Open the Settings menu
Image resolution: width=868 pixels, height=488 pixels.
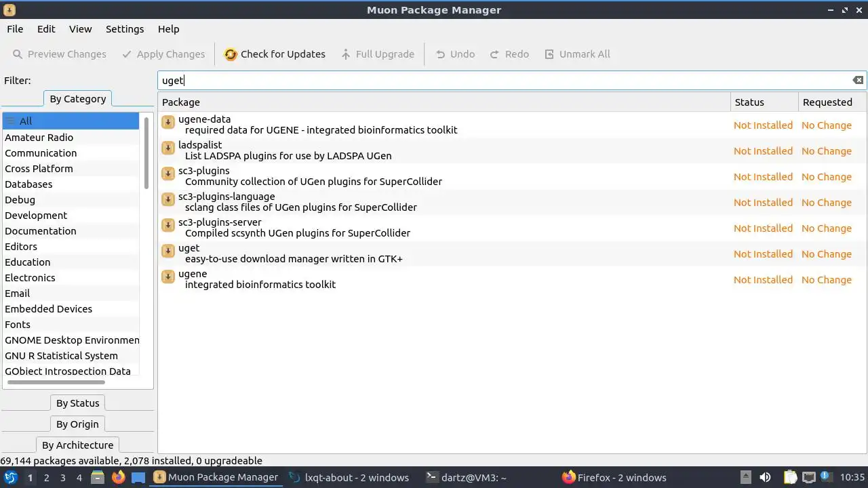(125, 29)
